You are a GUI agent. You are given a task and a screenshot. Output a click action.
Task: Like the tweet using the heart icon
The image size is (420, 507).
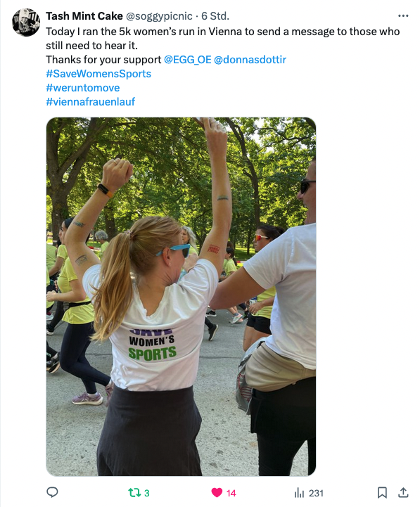(x=217, y=493)
